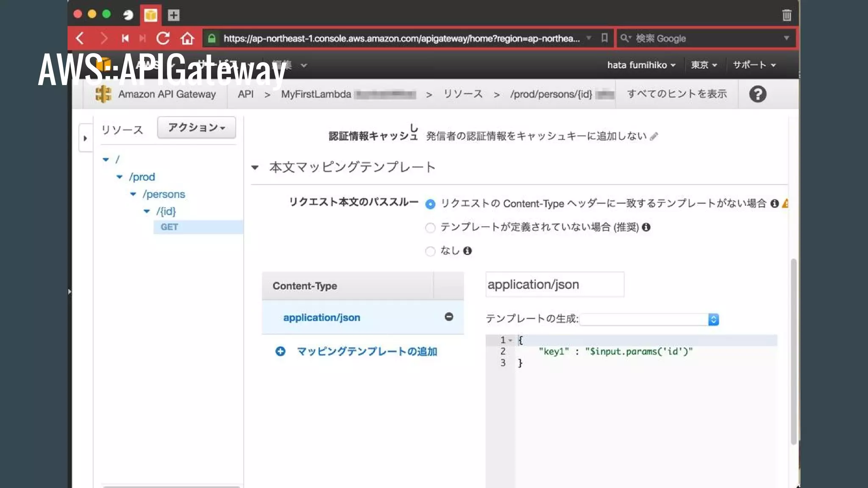
Task: Open the アクション dropdown
Action: point(196,128)
